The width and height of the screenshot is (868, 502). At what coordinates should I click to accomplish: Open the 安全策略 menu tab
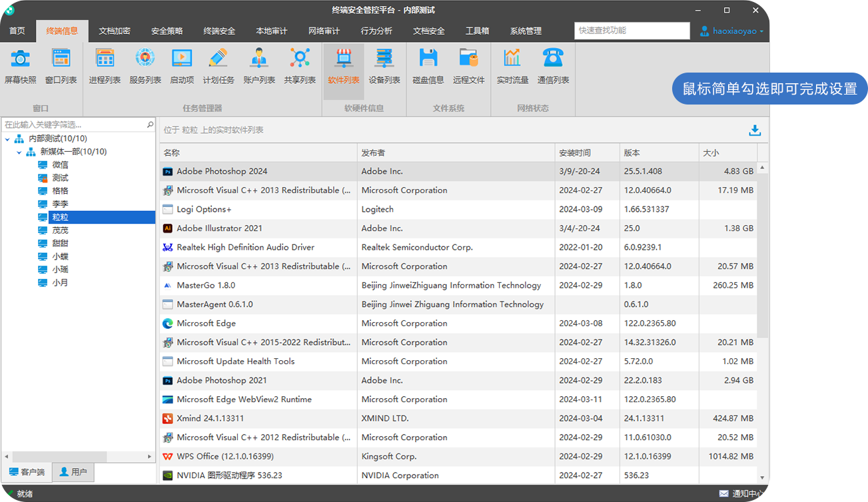pos(167,31)
